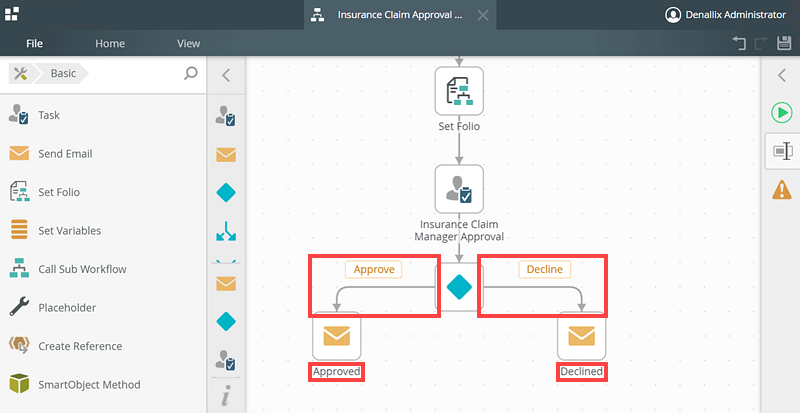This screenshot has height=413, width=800.
Task: Undo the last workflow change
Action: pyautogui.click(x=739, y=43)
